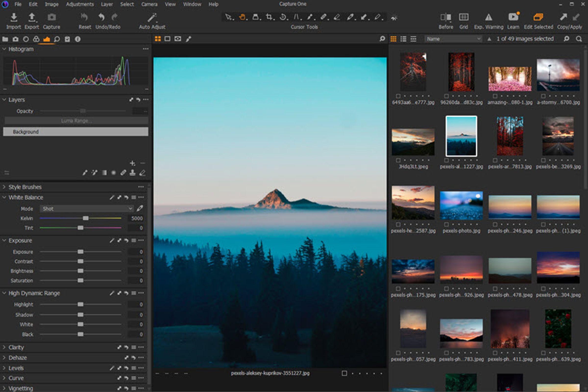Choose the linear gradient mask tool
588x392 pixels.
[104, 173]
